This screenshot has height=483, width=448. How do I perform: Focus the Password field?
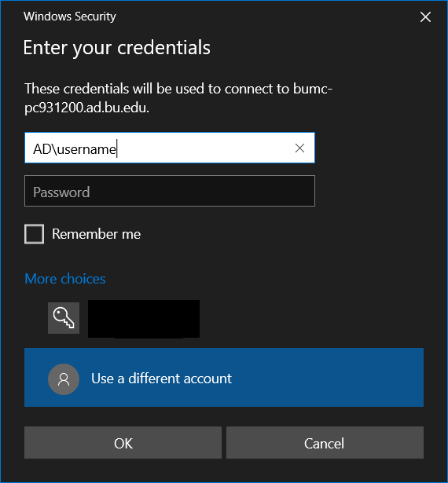pos(170,191)
